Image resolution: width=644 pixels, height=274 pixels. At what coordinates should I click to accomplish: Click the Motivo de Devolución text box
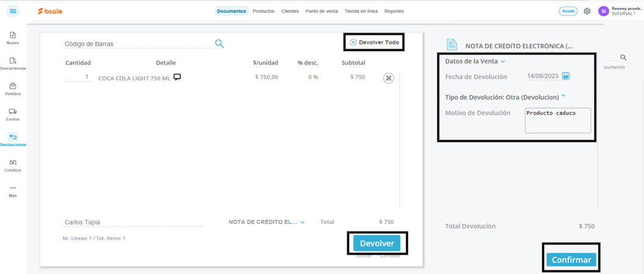tap(557, 121)
